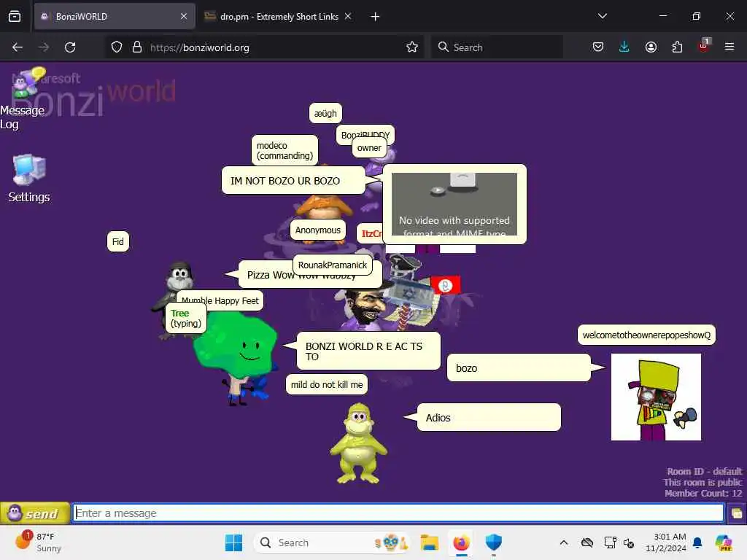Screen dimensions: 747x560
Task: Expand the list all tabs dropdown
Action: 602,16
